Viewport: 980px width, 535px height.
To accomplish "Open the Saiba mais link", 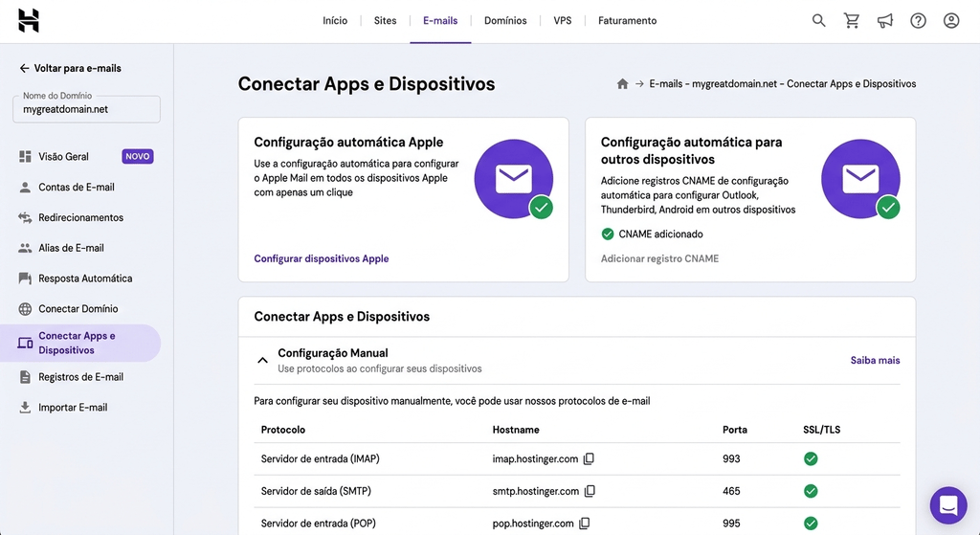I will [875, 360].
